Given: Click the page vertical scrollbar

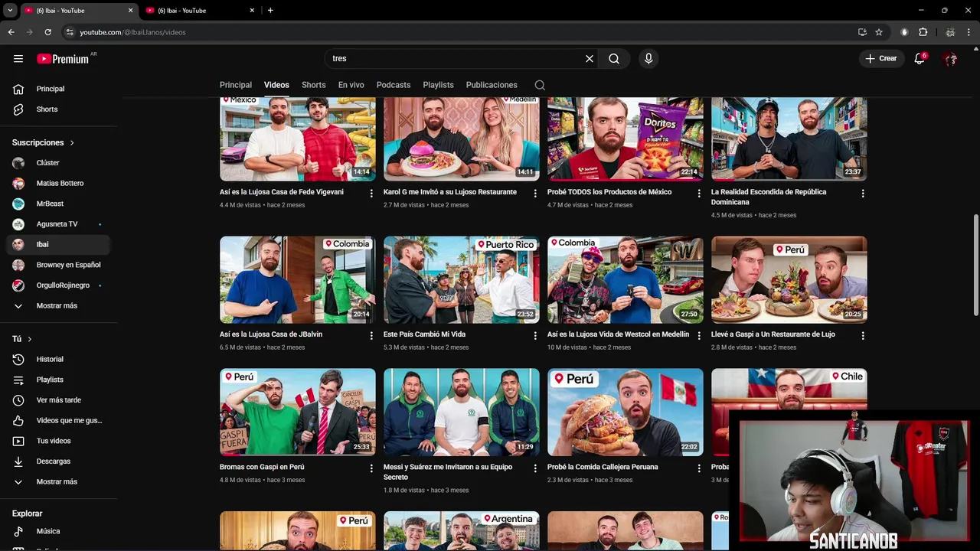Looking at the screenshot, I should (975, 263).
